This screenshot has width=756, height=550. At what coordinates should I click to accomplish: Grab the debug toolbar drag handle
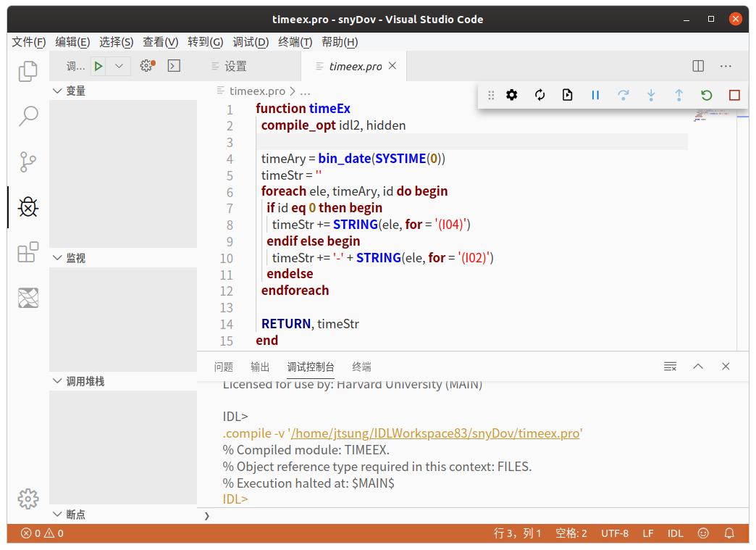pos(491,95)
